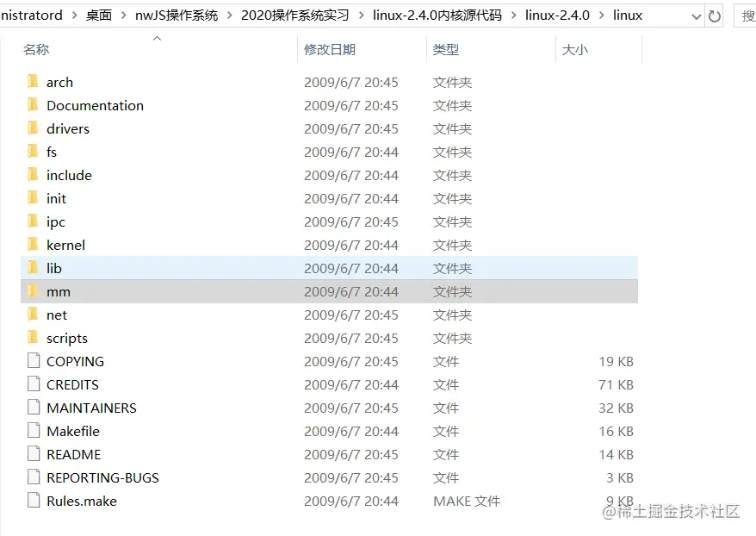
Task: Go to nwJS操作系统 in the address path
Action: tap(177, 16)
